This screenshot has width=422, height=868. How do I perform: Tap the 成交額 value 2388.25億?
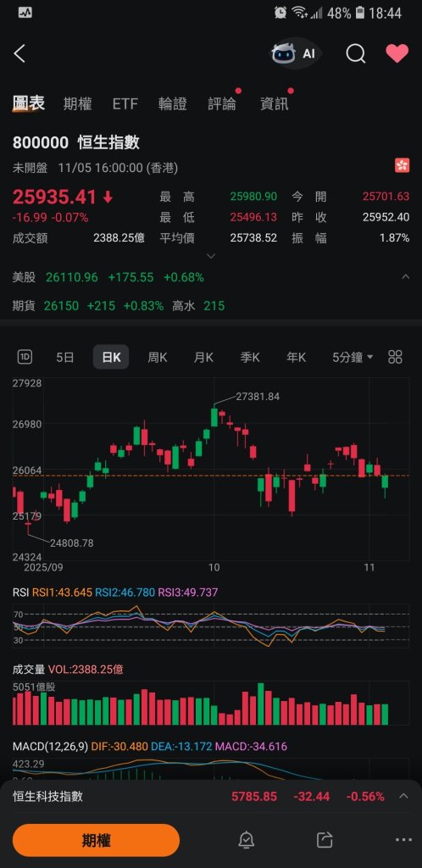[119, 238]
